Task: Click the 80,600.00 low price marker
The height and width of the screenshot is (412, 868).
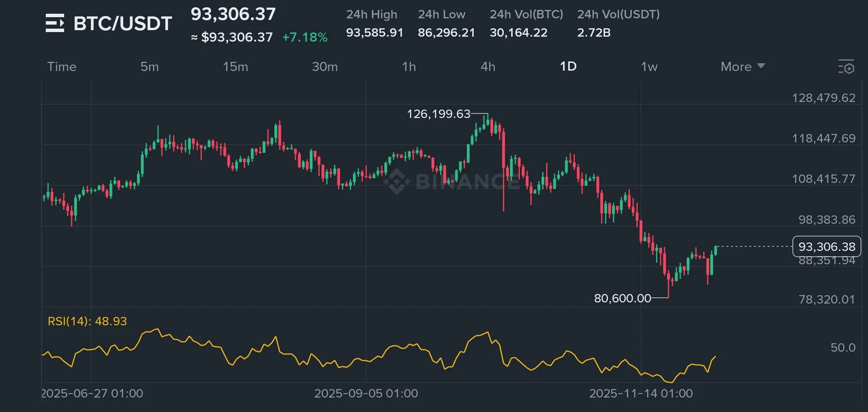Action: (x=622, y=298)
